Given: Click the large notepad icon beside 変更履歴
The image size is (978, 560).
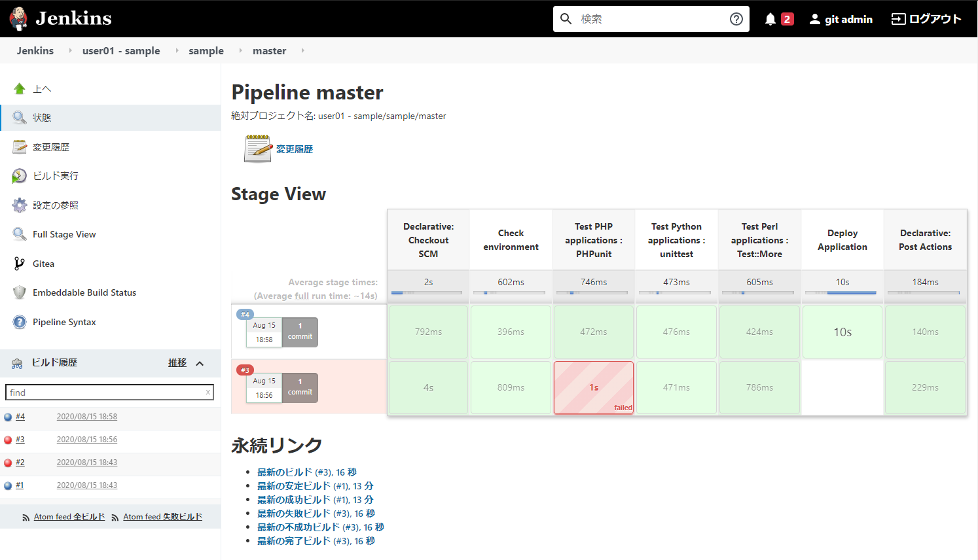Looking at the screenshot, I should (258, 149).
